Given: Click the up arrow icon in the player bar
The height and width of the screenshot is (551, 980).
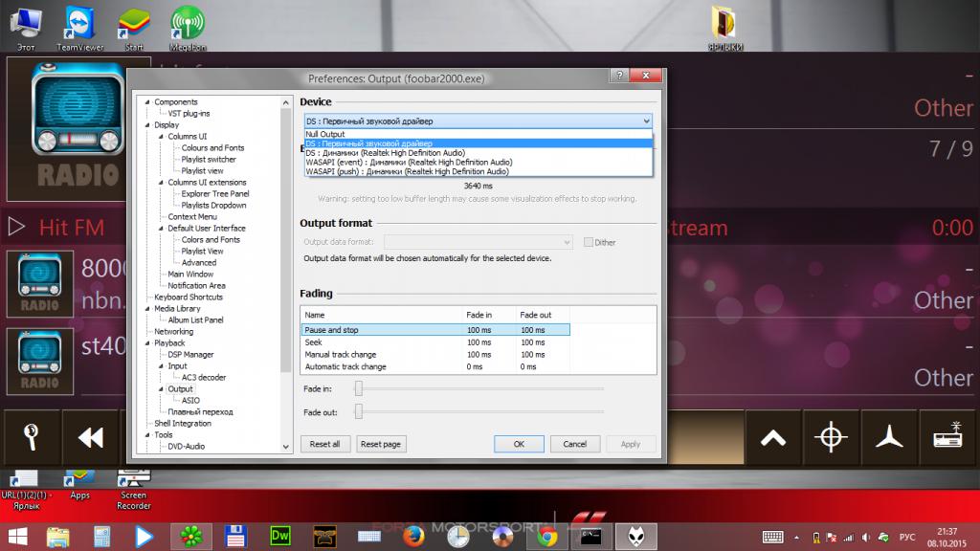Looking at the screenshot, I should 773,438.
